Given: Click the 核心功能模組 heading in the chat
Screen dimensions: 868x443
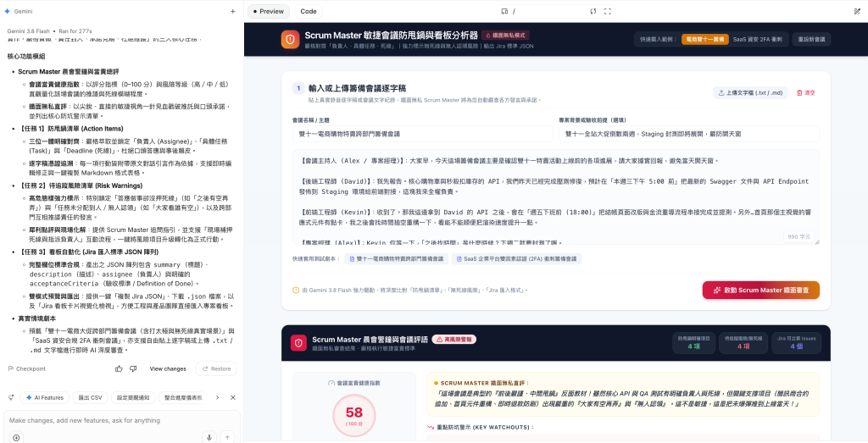Looking at the screenshot, I should [x=26, y=57].
